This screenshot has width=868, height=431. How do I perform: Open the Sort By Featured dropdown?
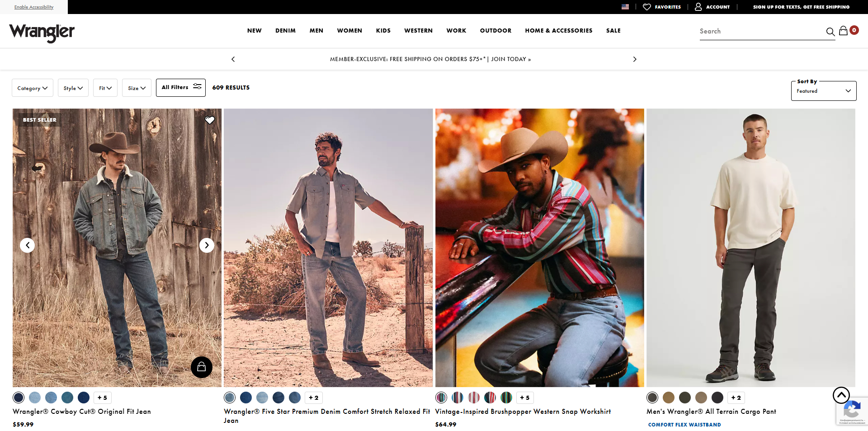824,91
